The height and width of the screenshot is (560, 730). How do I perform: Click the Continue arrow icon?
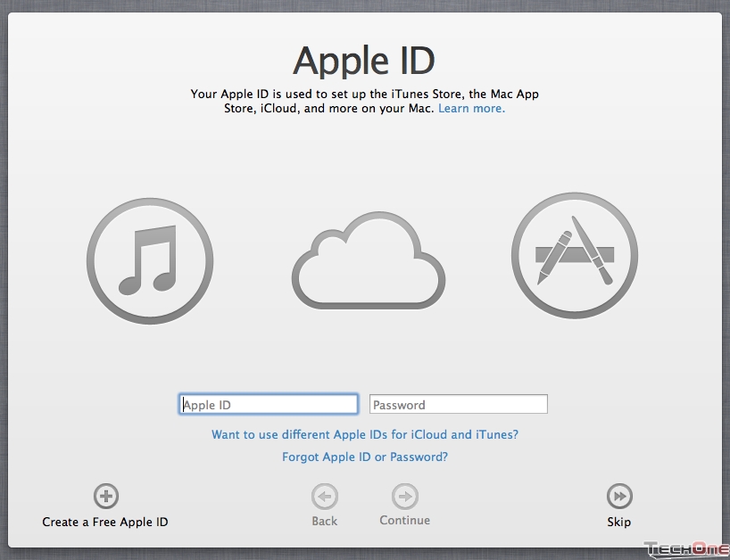tap(404, 496)
